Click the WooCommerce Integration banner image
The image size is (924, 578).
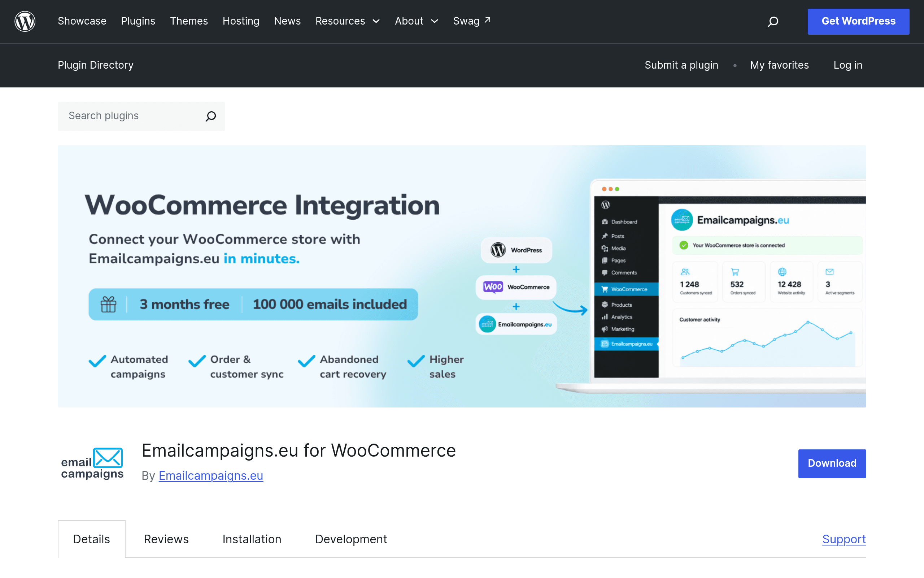tap(462, 276)
